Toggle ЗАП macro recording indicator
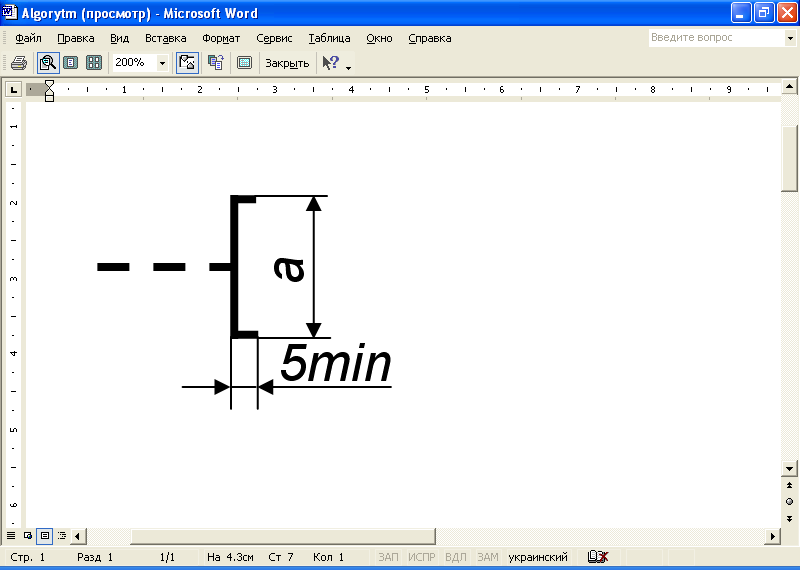Image resolution: width=800 pixels, height=570 pixels. [388, 557]
